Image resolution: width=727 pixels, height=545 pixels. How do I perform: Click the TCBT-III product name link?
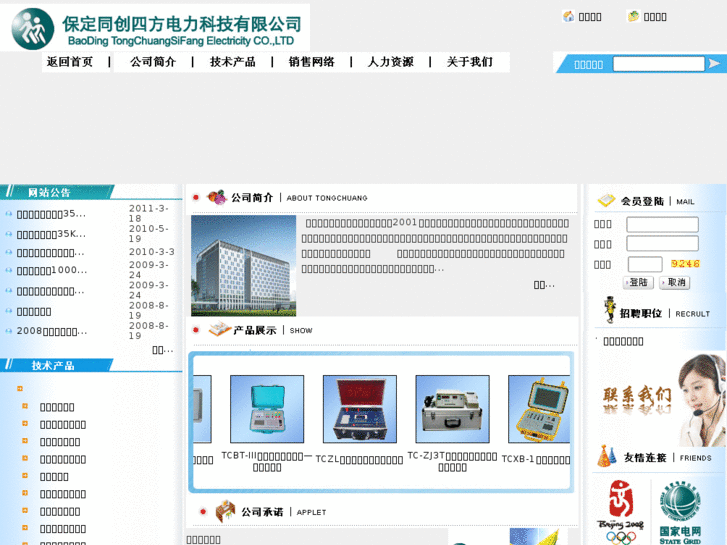(267, 462)
